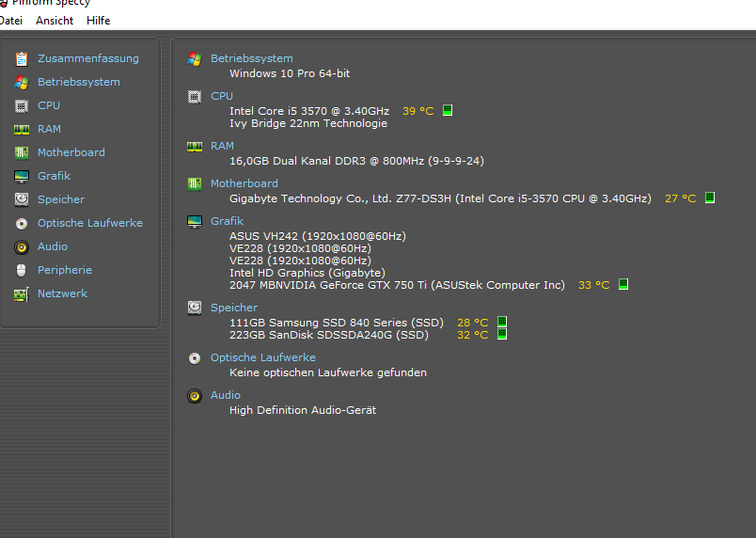Screen dimensions: 756x538
Task: Follow the RAM heading link in summary
Action: click(x=222, y=146)
